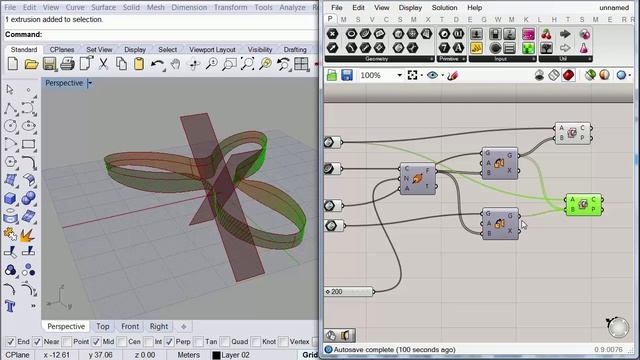This screenshot has width=640, height=360.
Task: Open the Curve menu in Rhino
Action: [75, 7]
